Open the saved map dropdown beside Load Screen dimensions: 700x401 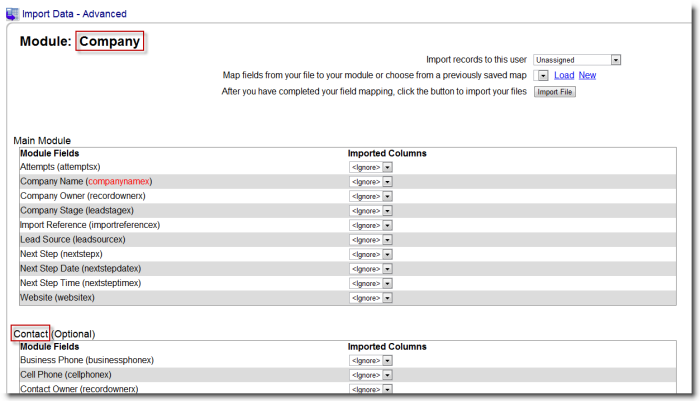[541, 75]
